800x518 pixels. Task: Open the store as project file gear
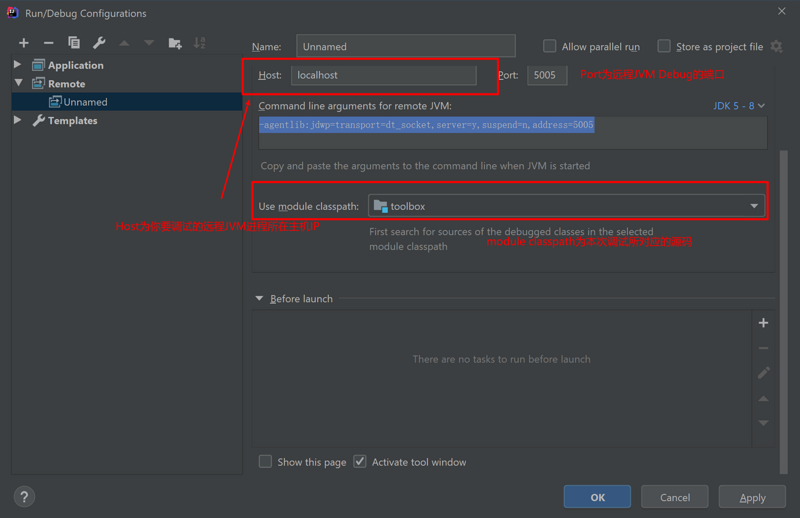coord(776,46)
